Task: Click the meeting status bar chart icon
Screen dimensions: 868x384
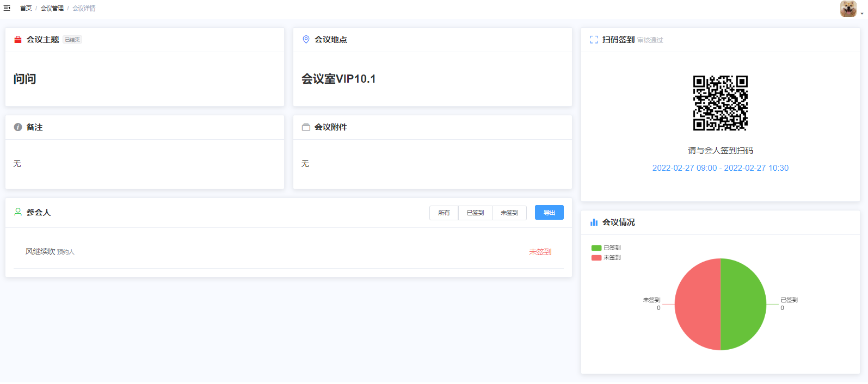Action: click(594, 222)
